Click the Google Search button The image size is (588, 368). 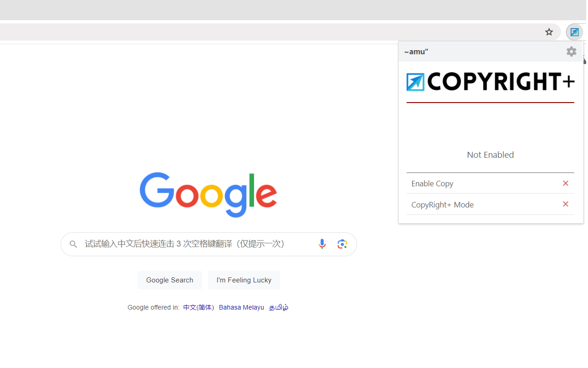170,280
